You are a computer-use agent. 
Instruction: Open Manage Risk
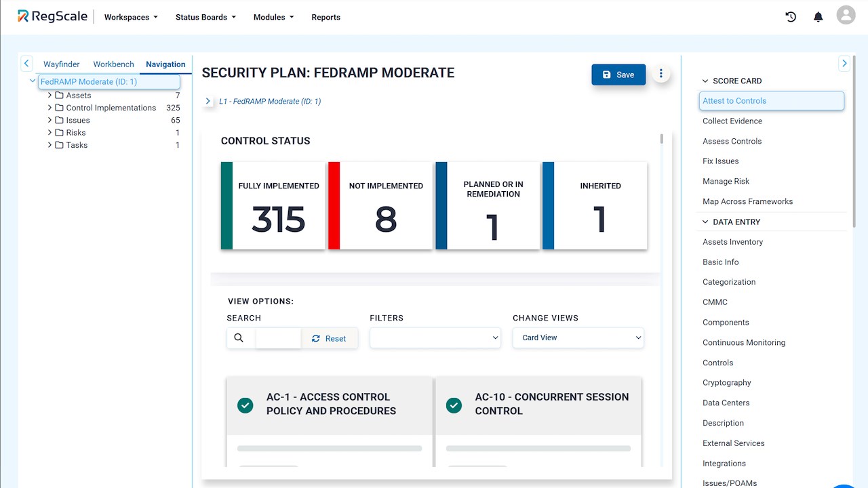726,182
